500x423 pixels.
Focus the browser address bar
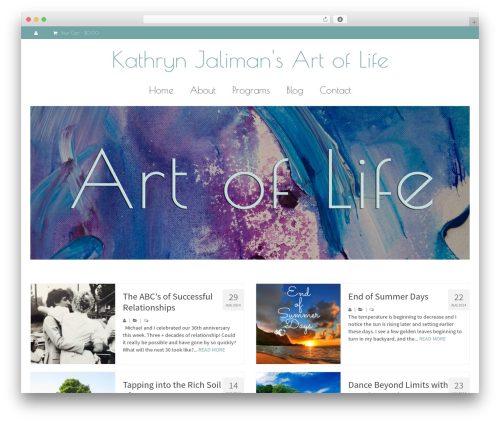[x=237, y=20]
